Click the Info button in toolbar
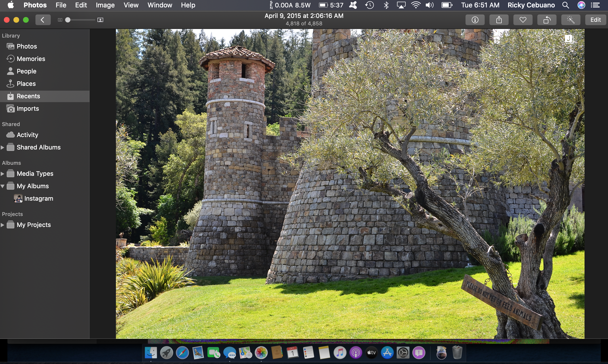This screenshot has width=608, height=364. [475, 20]
